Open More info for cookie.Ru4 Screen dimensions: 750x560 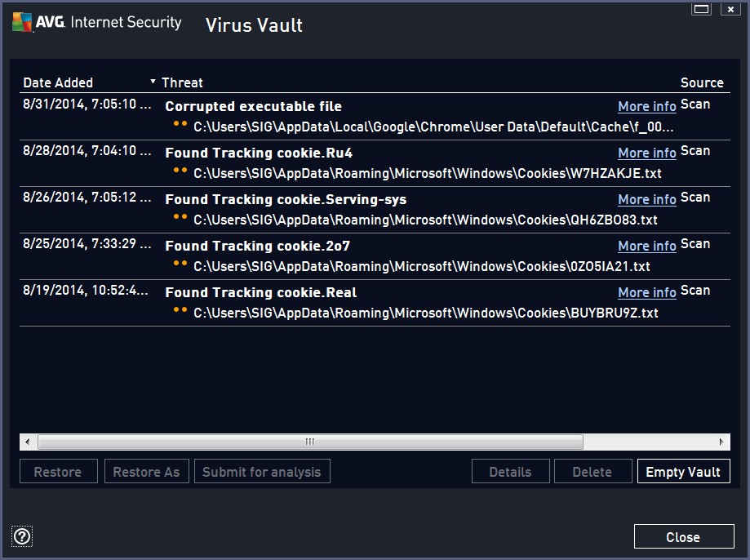point(646,153)
